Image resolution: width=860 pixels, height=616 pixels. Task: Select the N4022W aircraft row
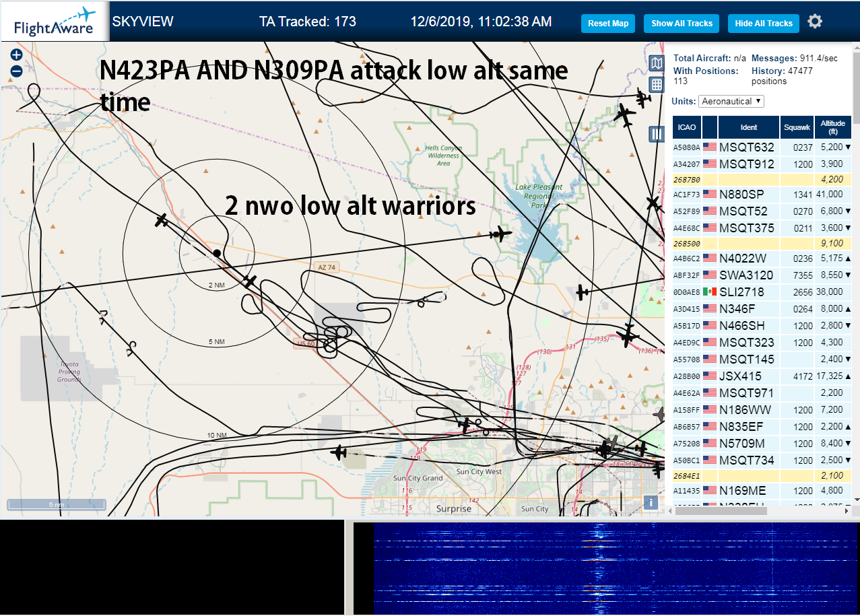[762, 259]
